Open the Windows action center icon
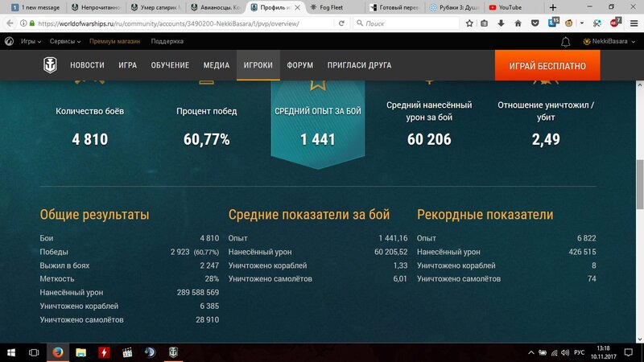Viewport: 644px width, 362px height. click(x=629, y=352)
